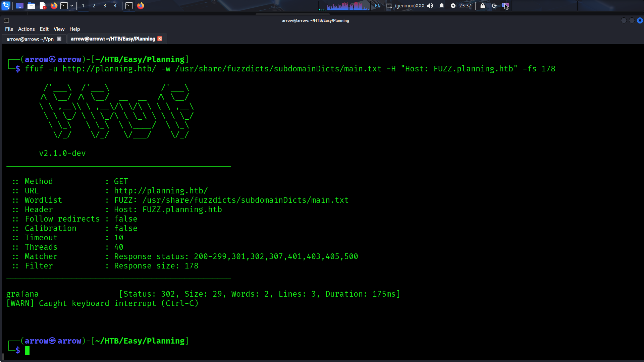Launch the text editor from panel

(x=43, y=6)
